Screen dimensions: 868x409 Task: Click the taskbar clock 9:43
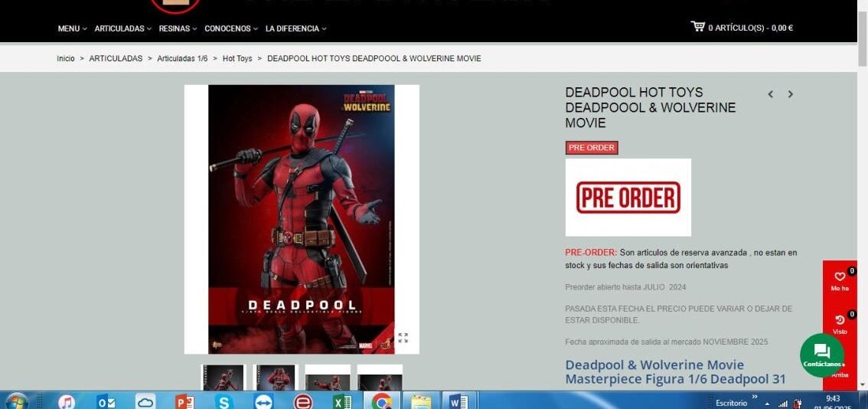833,398
